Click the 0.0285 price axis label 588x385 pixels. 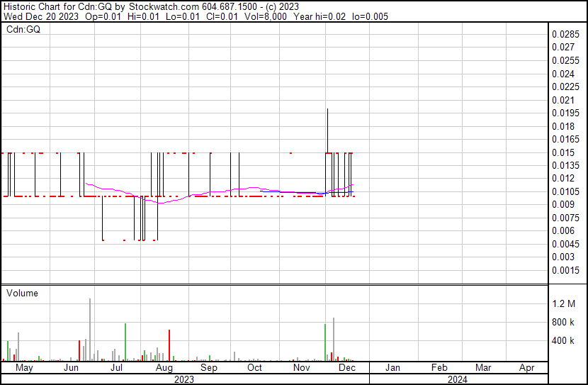[566, 34]
